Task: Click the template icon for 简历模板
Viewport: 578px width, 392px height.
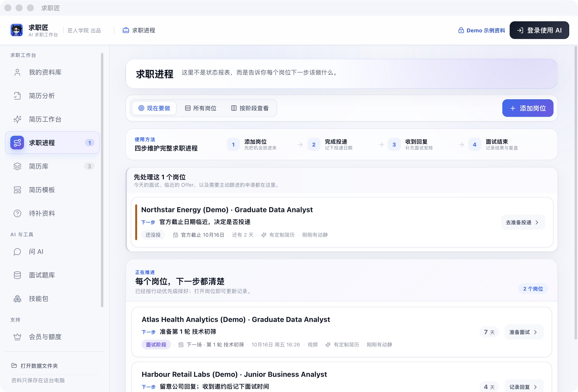Action: 17,190
